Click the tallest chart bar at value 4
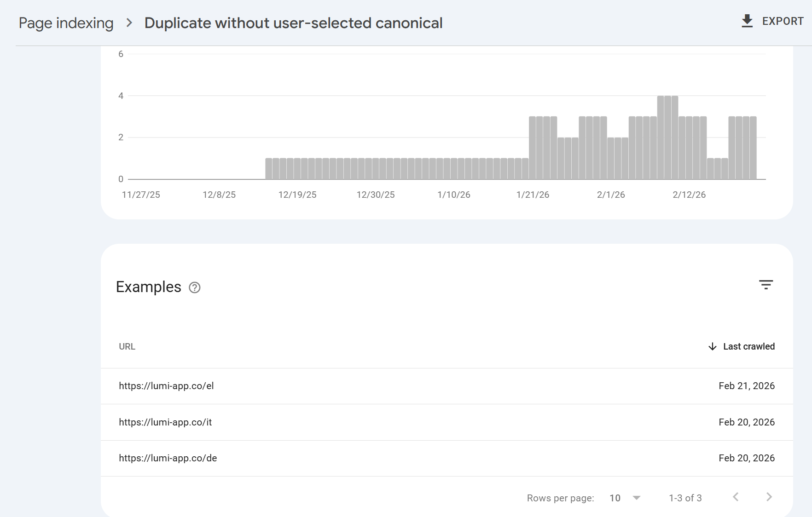The height and width of the screenshot is (517, 812). (x=667, y=138)
